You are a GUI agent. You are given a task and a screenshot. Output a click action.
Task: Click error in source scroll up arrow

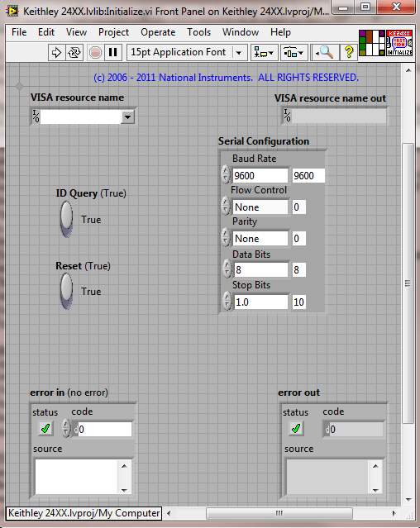coord(124,466)
